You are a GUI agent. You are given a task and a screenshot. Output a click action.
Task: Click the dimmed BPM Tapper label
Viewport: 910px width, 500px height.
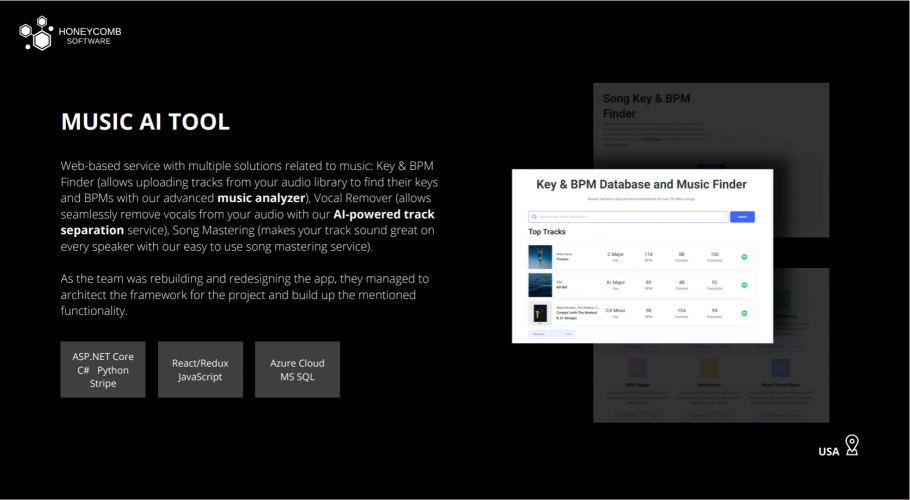pos(637,385)
